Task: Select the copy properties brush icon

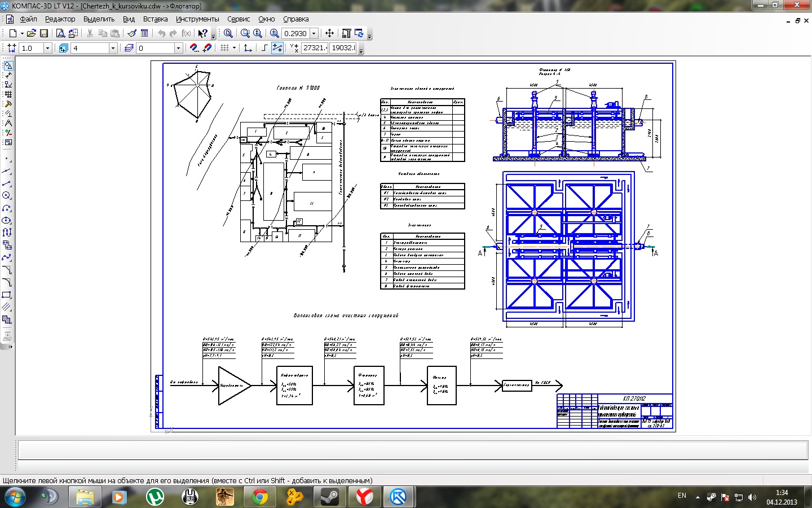Action: 132,33
